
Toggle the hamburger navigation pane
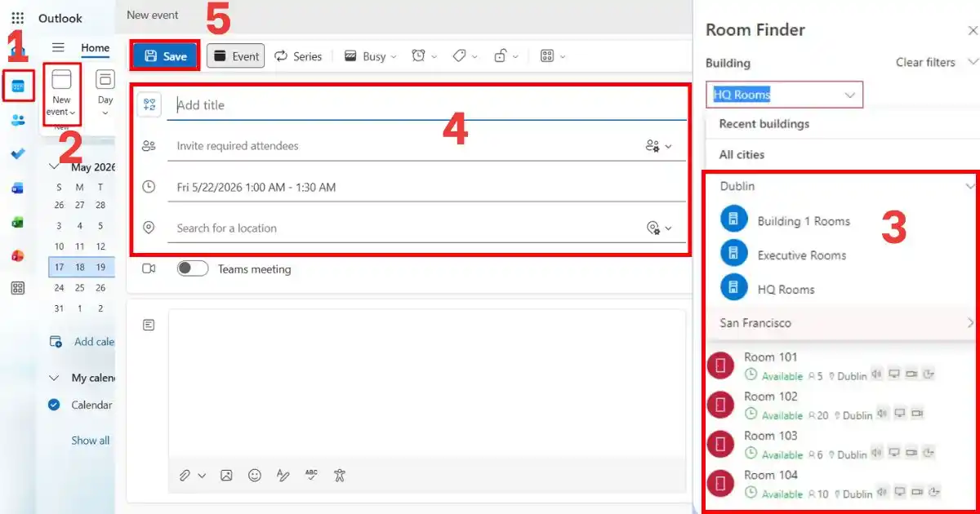point(58,47)
